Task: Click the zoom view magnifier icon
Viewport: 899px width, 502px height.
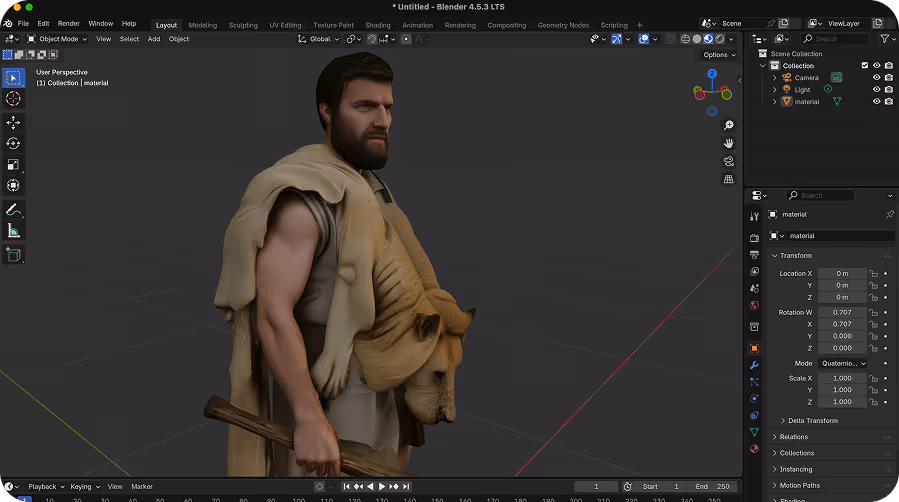Action: 729,126
